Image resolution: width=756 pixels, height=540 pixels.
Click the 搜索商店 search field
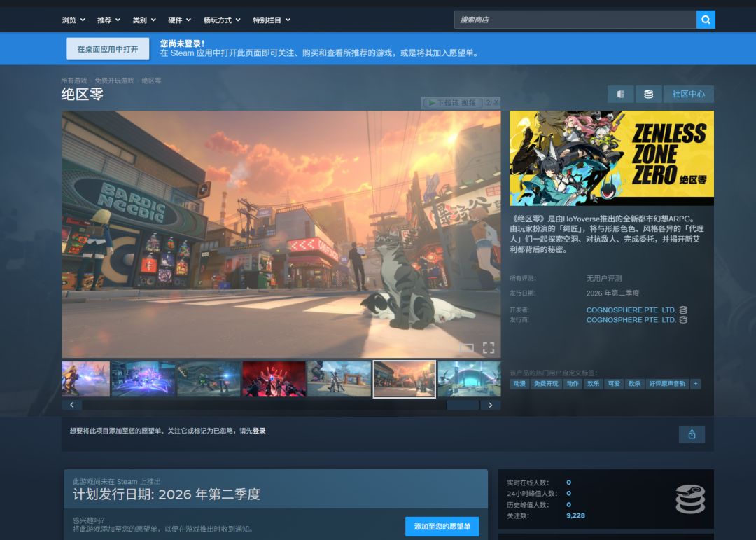click(x=575, y=20)
